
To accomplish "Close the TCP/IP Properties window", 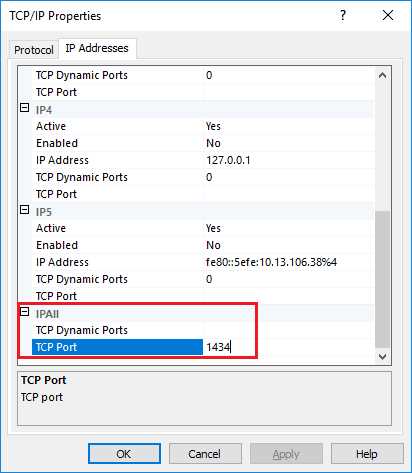I will pos(388,15).
